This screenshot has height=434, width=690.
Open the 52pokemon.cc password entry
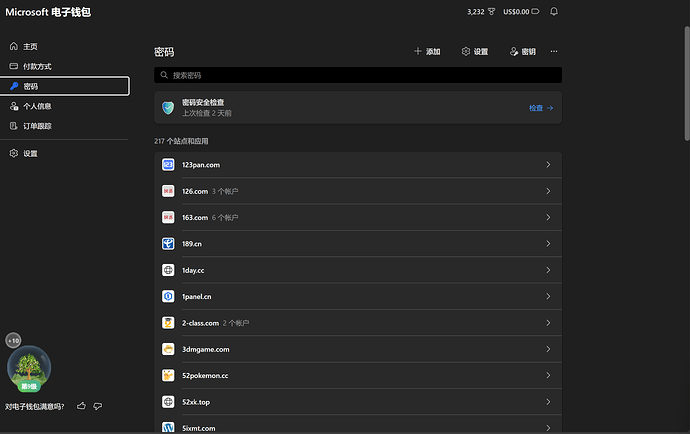358,375
